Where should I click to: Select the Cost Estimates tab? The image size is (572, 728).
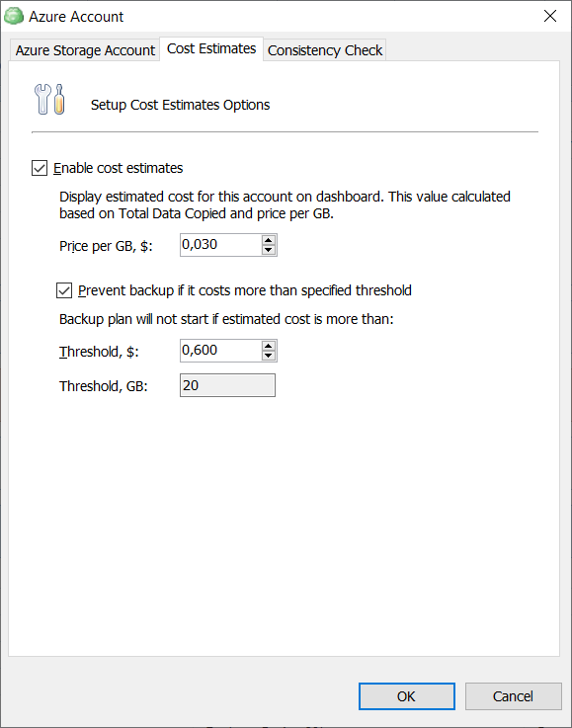(211, 48)
